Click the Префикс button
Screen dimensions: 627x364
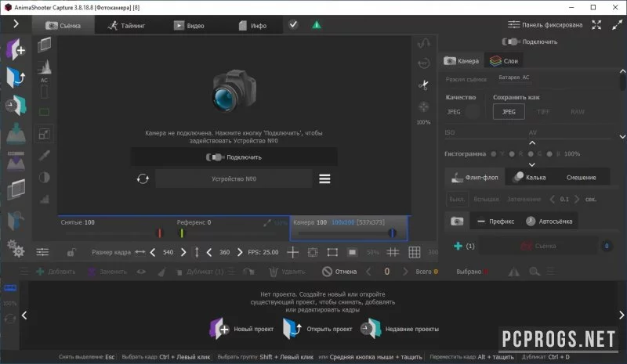[496, 221]
